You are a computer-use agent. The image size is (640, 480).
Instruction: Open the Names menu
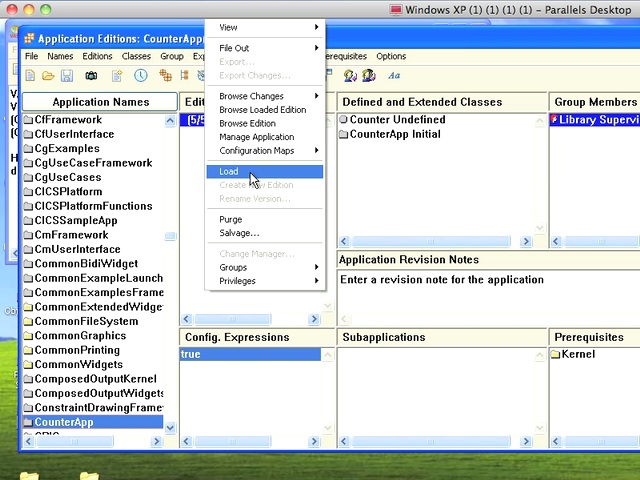(60, 56)
